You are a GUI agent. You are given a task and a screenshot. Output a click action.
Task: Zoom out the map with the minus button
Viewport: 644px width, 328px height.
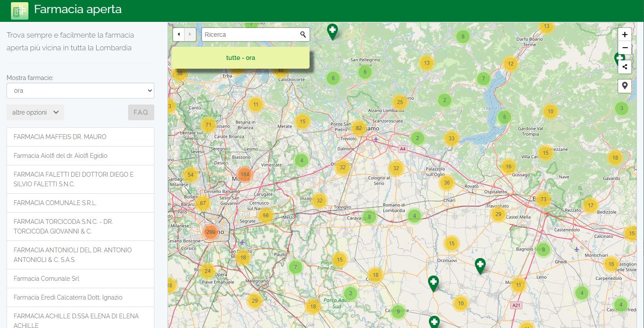pyautogui.click(x=625, y=48)
